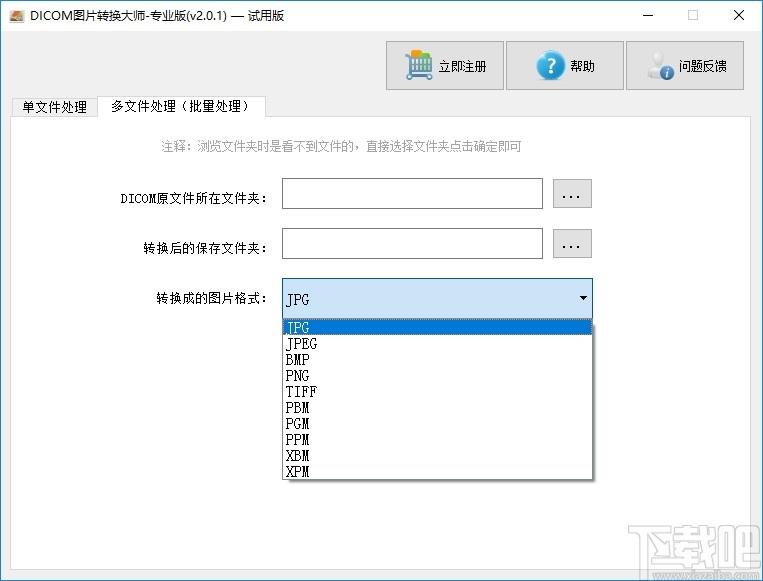The image size is (763, 581).
Task: Click the format combo box showing JPG
Action: click(437, 298)
